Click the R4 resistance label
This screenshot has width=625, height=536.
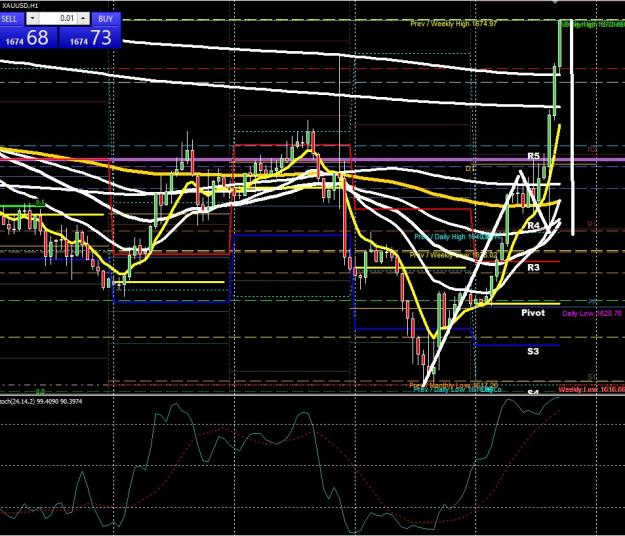(x=533, y=226)
